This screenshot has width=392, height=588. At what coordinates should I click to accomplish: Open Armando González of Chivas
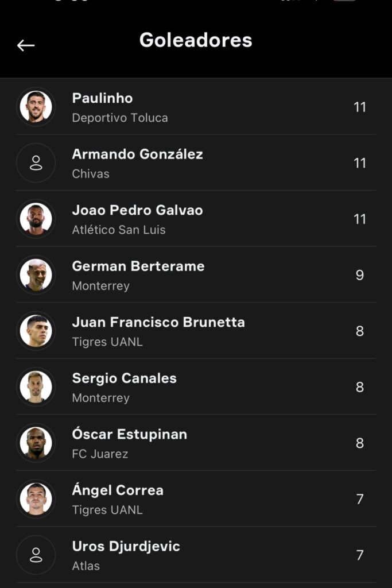(x=195, y=163)
